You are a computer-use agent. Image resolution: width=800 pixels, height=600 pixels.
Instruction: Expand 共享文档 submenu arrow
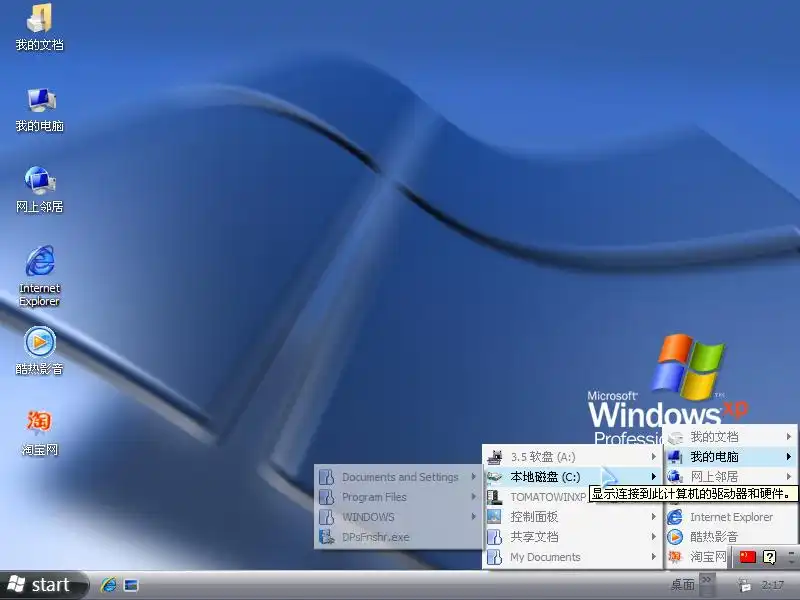pos(654,537)
